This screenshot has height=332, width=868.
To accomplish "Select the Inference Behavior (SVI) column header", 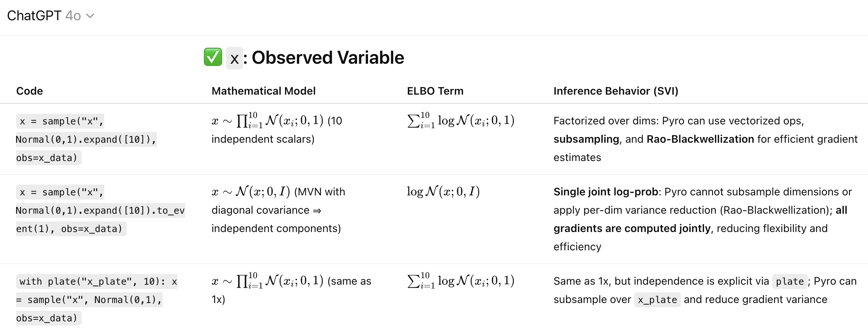I will (x=616, y=91).
